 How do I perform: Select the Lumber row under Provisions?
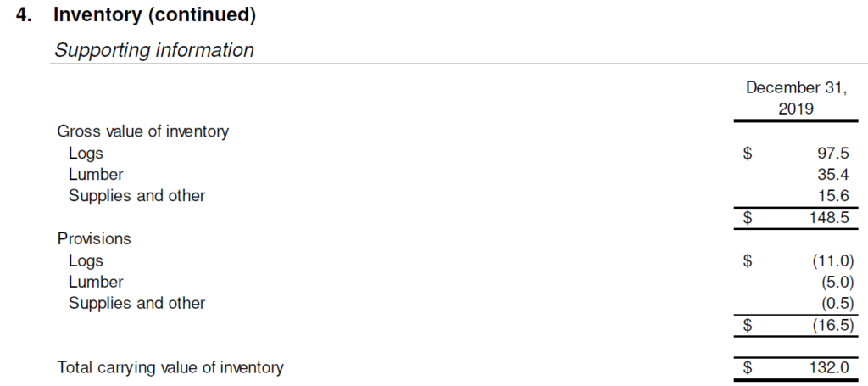pyautogui.click(x=96, y=282)
